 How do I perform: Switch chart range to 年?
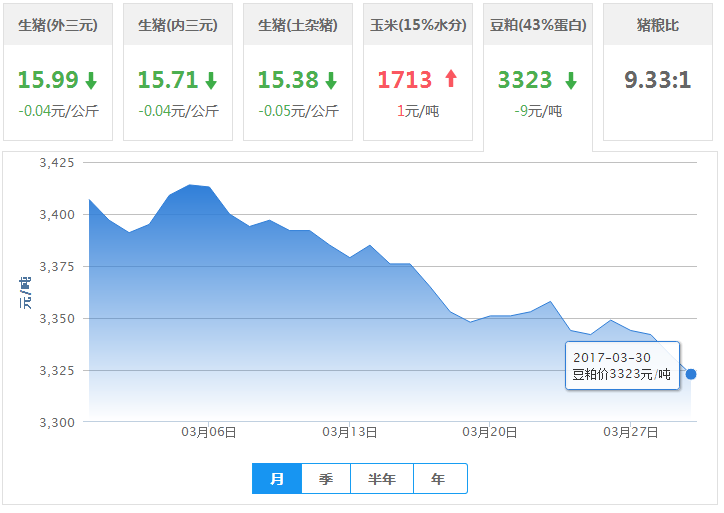440,478
